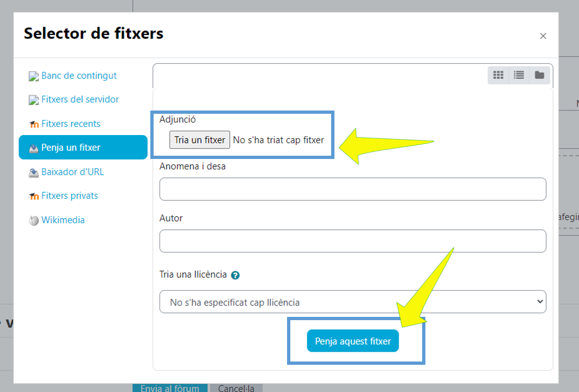This screenshot has width=579, height=392.
Task: Click the Cancel·la button
Action: pyautogui.click(x=236, y=388)
